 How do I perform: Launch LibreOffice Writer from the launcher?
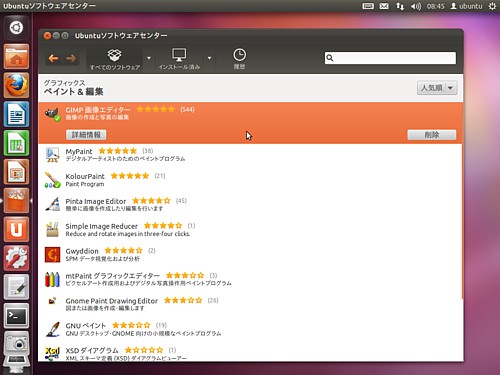16,114
